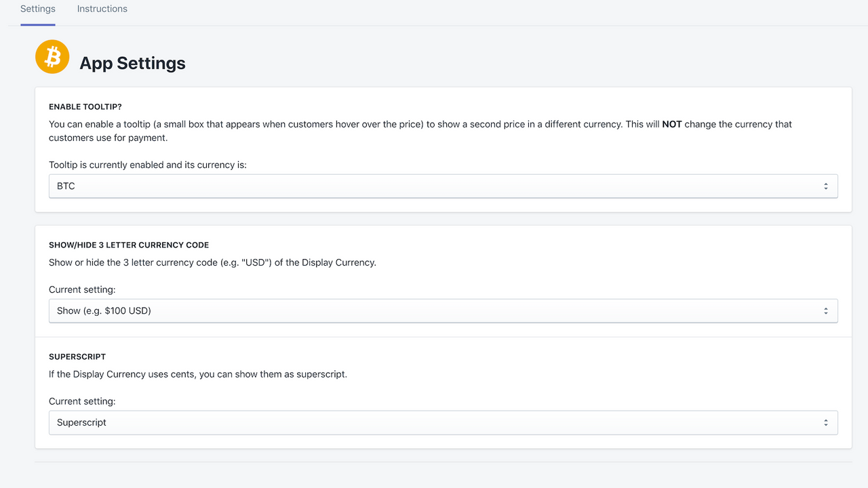This screenshot has height=488, width=868.
Task: Open the currency code visibility dropdown
Action: click(x=443, y=310)
